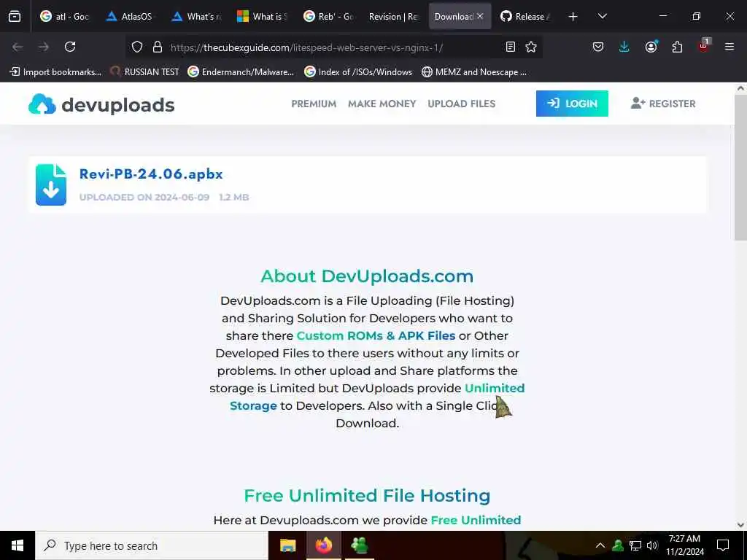Screen dimensions: 747x560
Task: Switch to the 'atl - Goo' tab
Action: coord(64,16)
